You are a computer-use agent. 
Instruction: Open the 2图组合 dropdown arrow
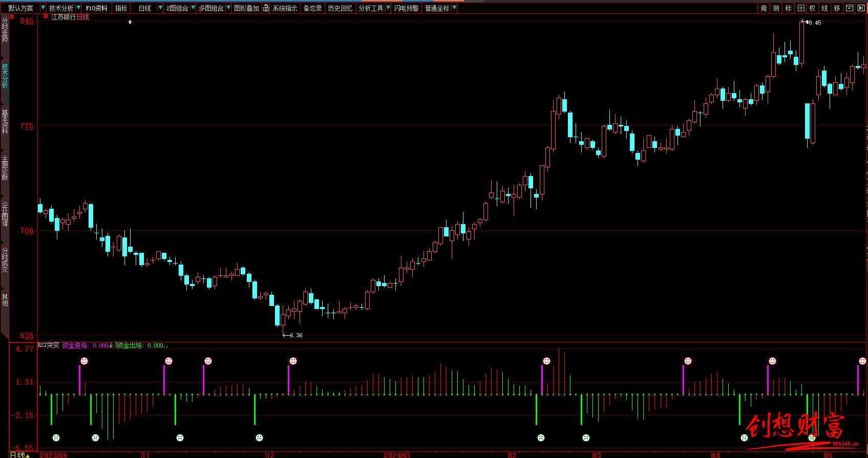coord(193,8)
